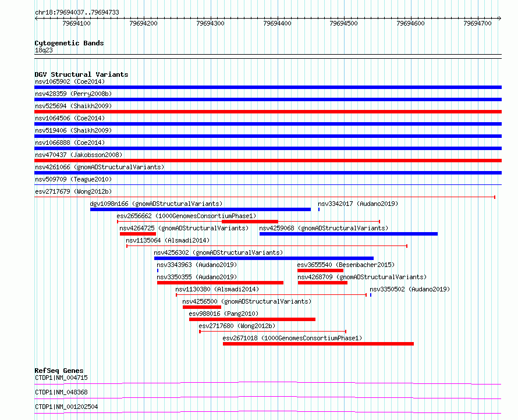Select the nsv428359 (Perry2008b) blue bar
Image resolution: width=518 pixels, height=420 pixels.
(x=268, y=99)
